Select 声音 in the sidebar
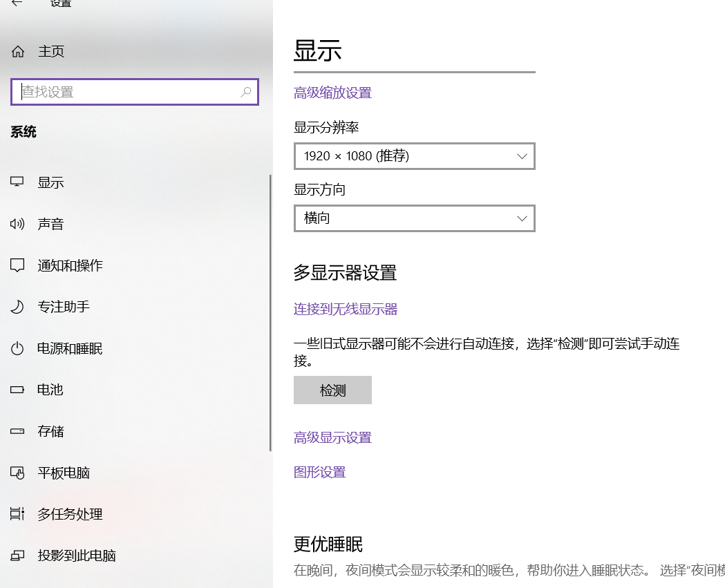Viewport: 725px width, 588px height. click(x=51, y=223)
